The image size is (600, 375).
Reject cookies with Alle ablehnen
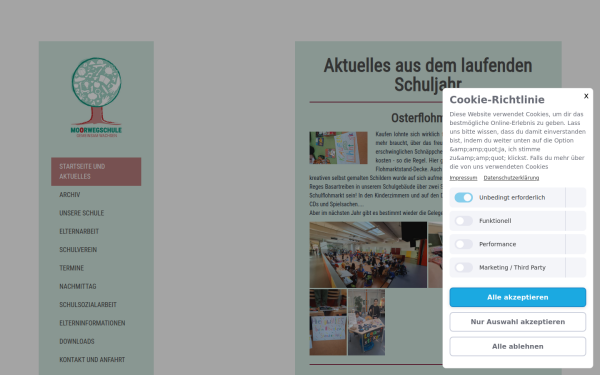point(517,346)
